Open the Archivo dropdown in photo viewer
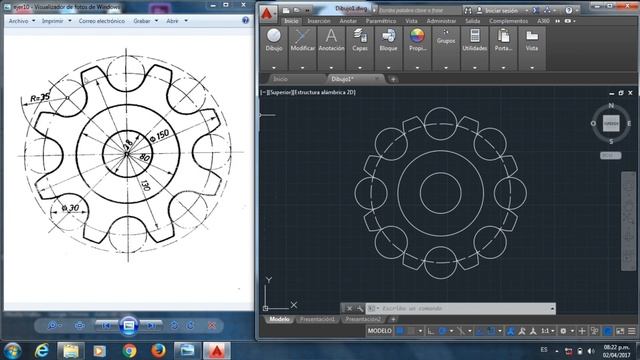The image size is (640, 360). point(22,20)
